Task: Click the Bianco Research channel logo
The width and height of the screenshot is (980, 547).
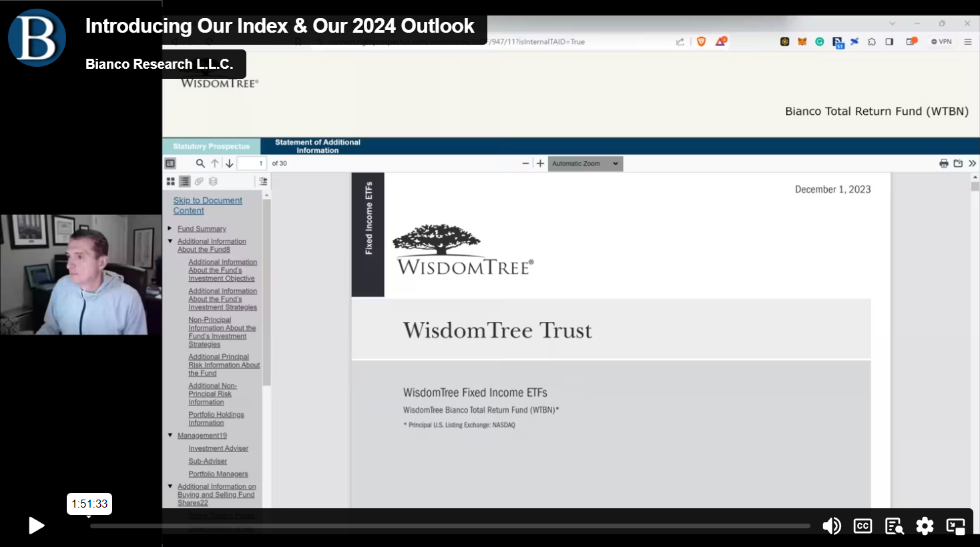Action: click(37, 37)
